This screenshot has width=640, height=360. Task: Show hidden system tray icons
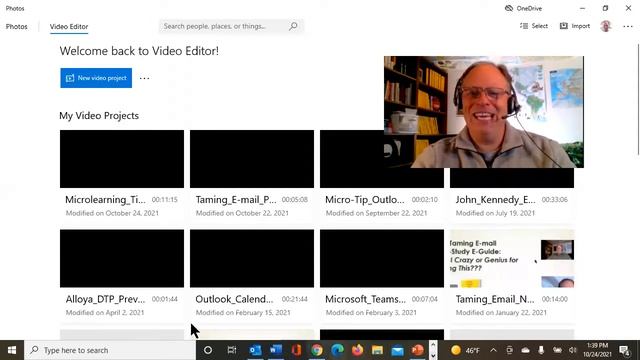[493, 350]
